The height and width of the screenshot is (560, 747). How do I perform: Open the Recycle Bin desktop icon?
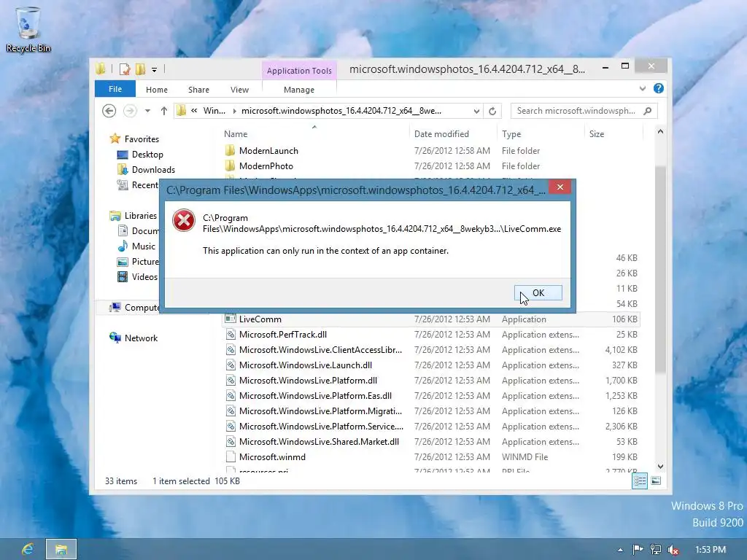[28, 29]
